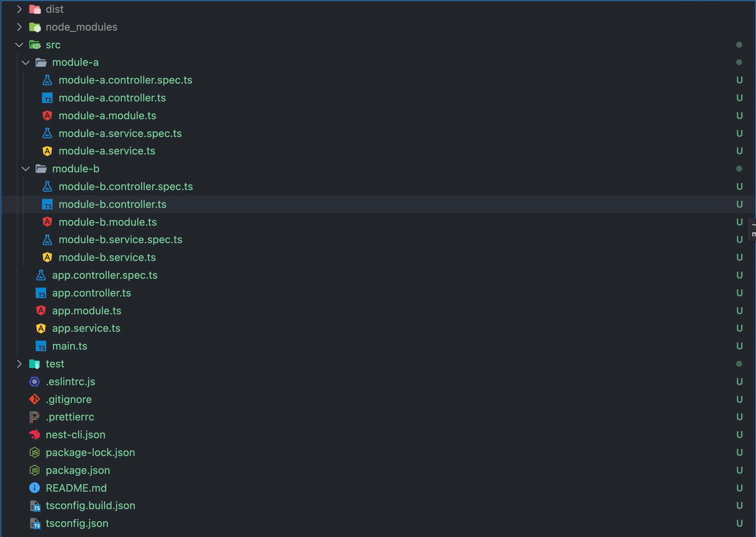This screenshot has width=756, height=537.
Task: Click the npm icon next to package-lock.json
Action: point(35,452)
